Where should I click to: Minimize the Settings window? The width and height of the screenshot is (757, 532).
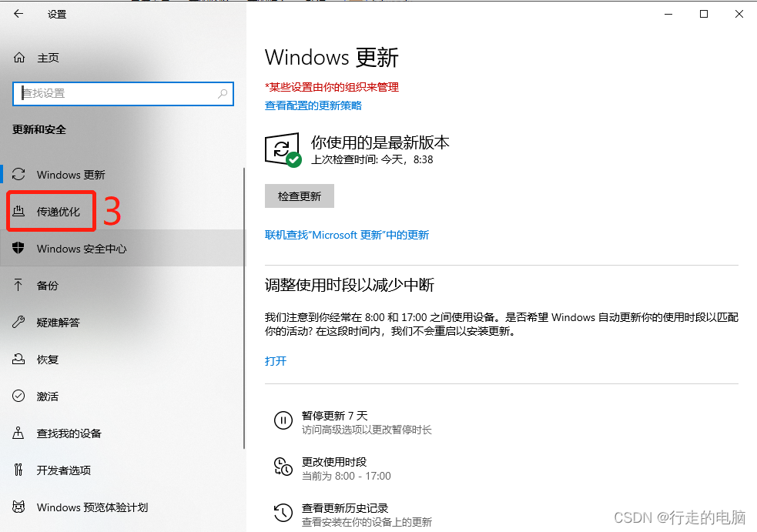point(668,14)
